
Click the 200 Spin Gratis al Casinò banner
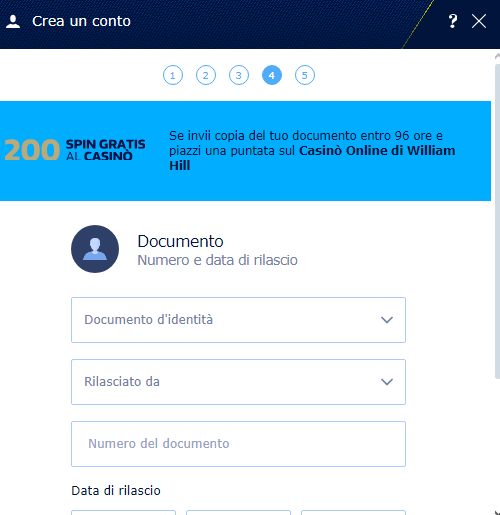[245, 151]
